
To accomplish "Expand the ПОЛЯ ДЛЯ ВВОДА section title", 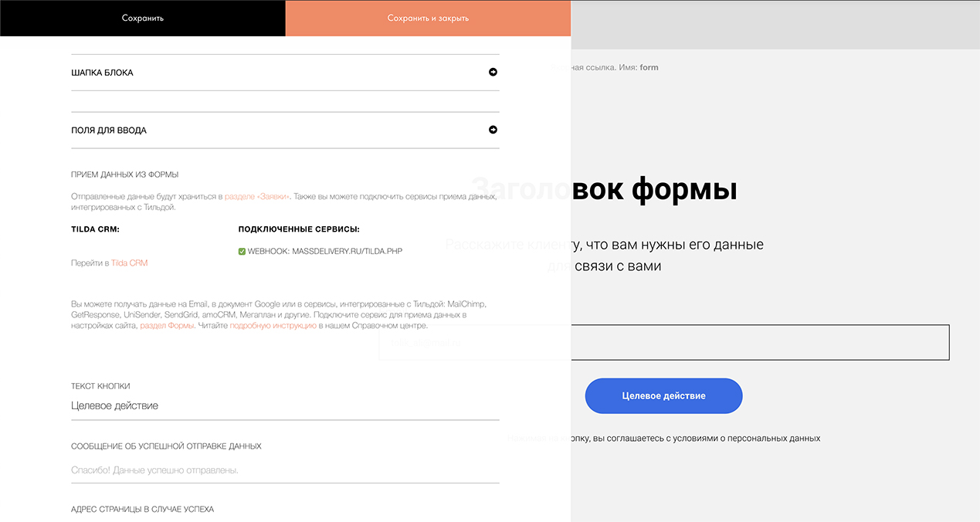I will (x=109, y=130).
